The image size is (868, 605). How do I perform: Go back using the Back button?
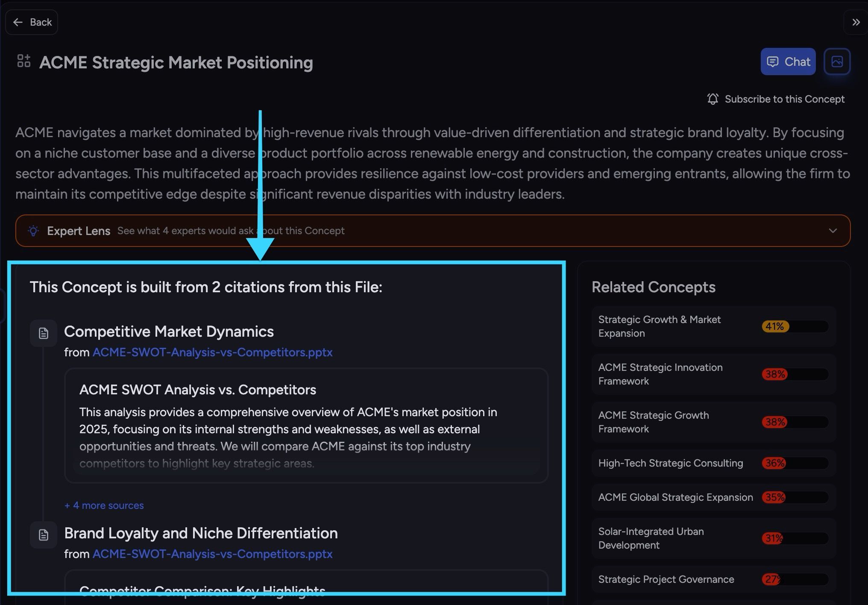click(x=32, y=22)
